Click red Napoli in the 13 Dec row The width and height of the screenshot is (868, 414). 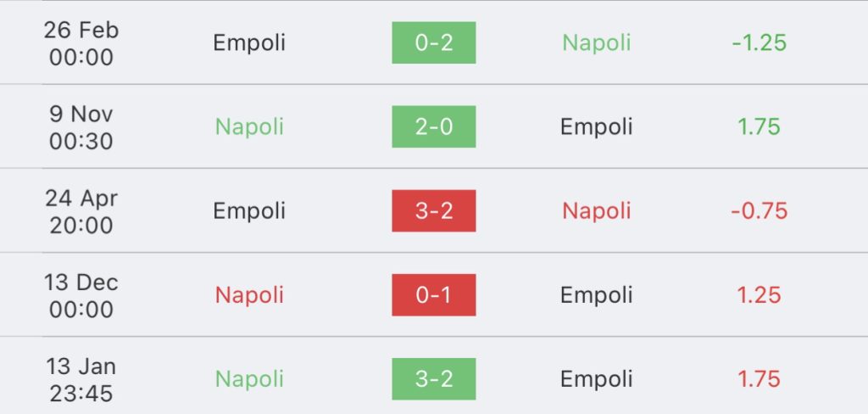pyautogui.click(x=249, y=295)
